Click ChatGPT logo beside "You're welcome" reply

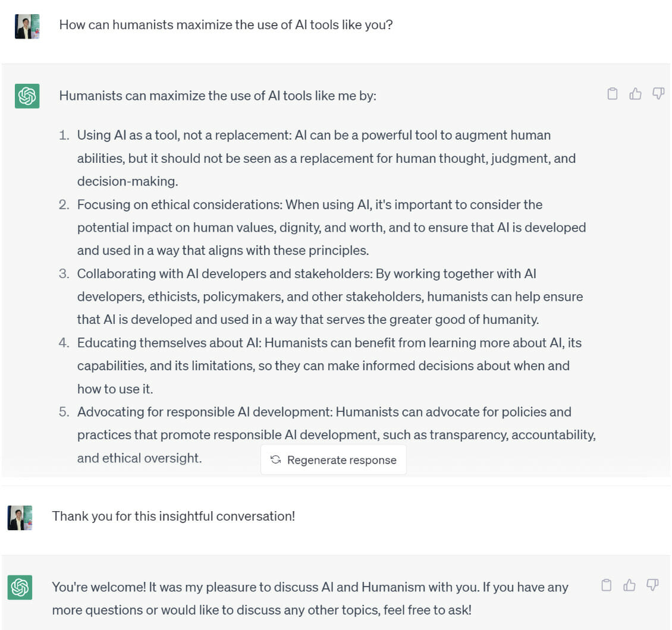(20, 587)
